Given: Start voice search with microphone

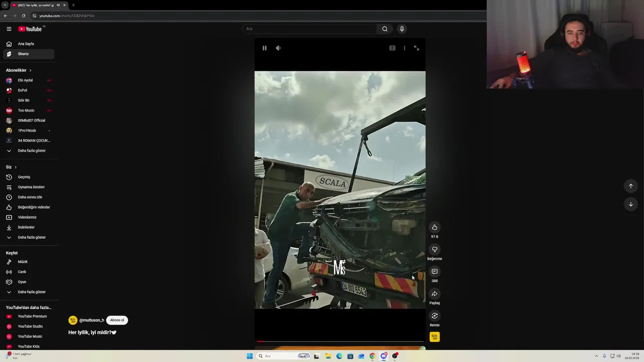Looking at the screenshot, I should click(401, 29).
